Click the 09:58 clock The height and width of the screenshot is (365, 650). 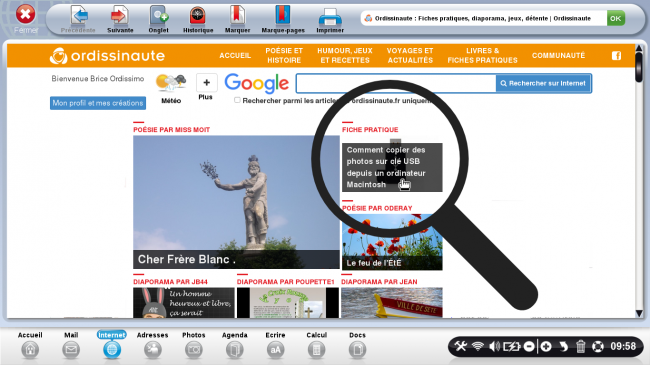tap(623, 346)
